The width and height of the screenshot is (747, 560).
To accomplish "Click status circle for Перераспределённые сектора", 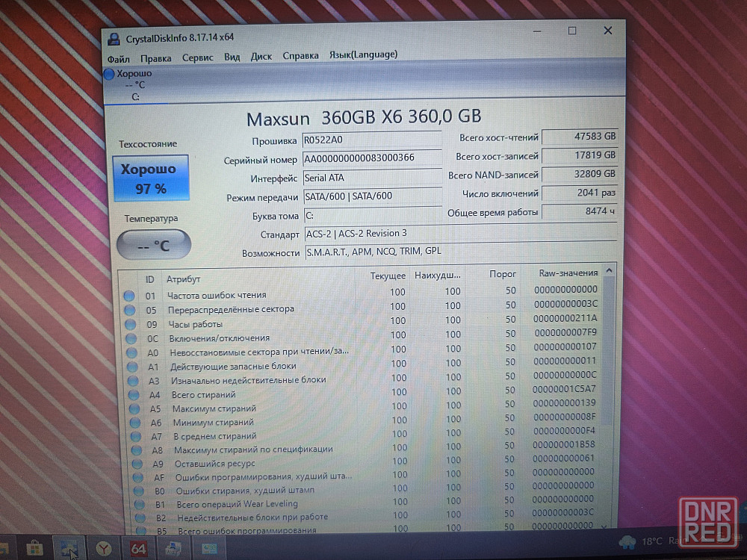I will (x=129, y=310).
